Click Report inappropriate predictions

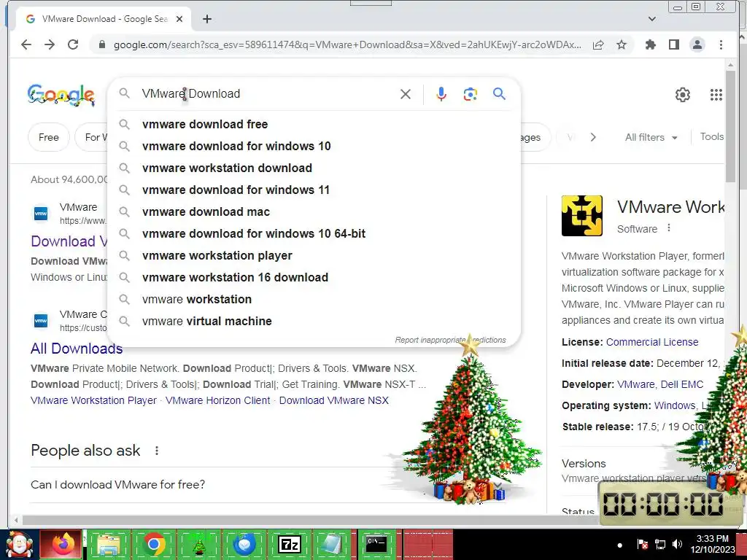coord(450,340)
